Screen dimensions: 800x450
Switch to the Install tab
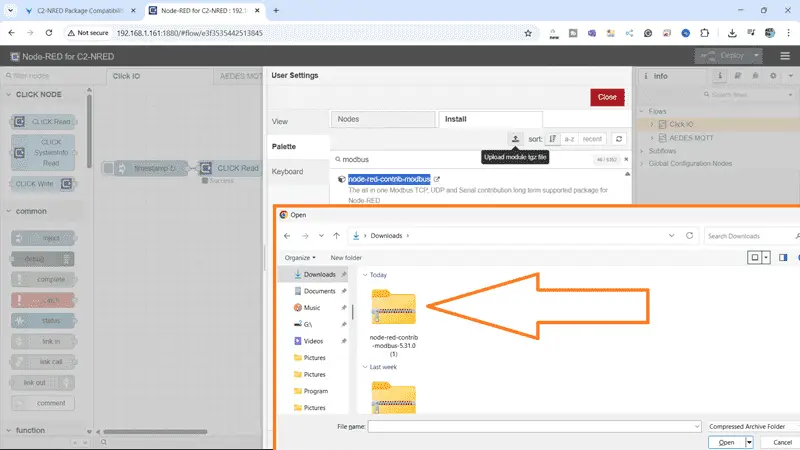pyautogui.click(x=490, y=119)
